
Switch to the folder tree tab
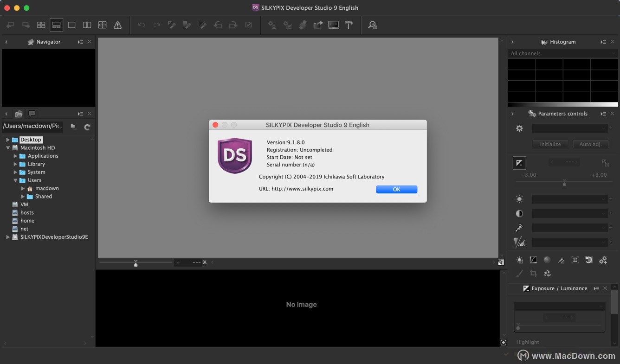pos(19,114)
